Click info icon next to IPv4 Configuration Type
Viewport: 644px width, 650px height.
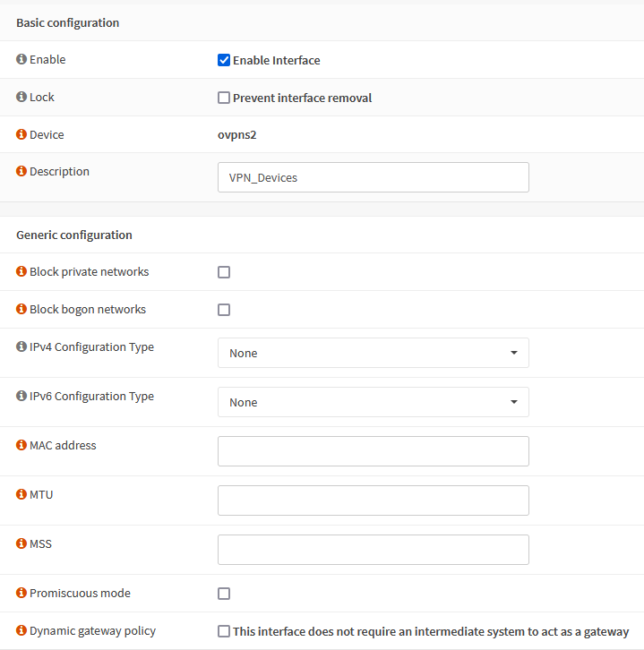point(21,346)
